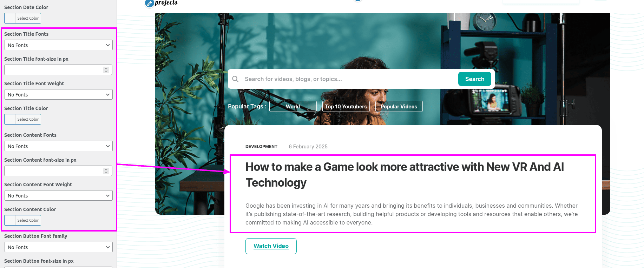Click the projects pencil logo icon
This screenshot has width=644, height=268.
pyautogui.click(x=149, y=4)
